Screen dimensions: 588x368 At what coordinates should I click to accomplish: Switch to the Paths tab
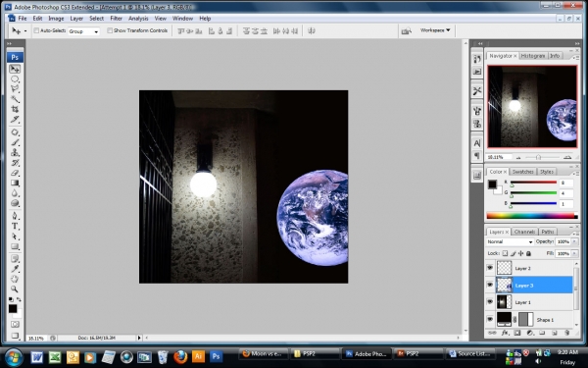pos(548,232)
